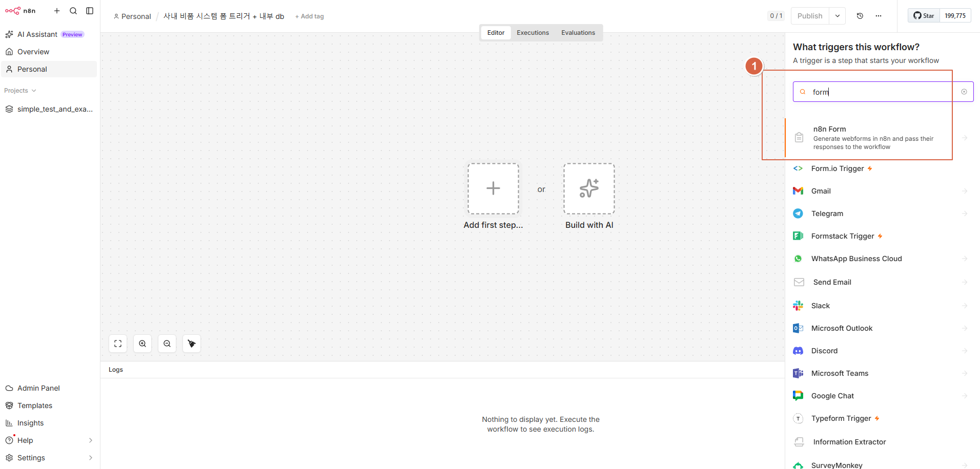Click Build with AI button
This screenshot has width=980, height=469.
point(589,188)
